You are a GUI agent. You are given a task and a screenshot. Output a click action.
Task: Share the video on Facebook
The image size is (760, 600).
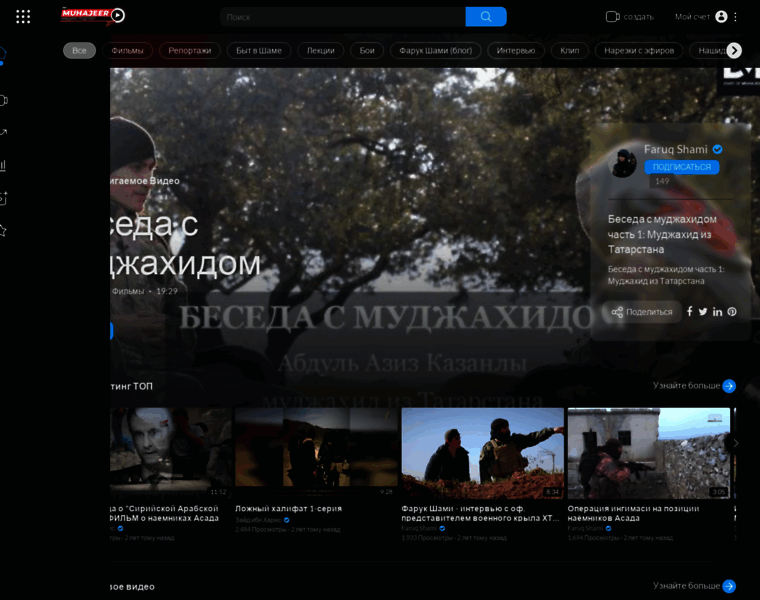pos(689,312)
